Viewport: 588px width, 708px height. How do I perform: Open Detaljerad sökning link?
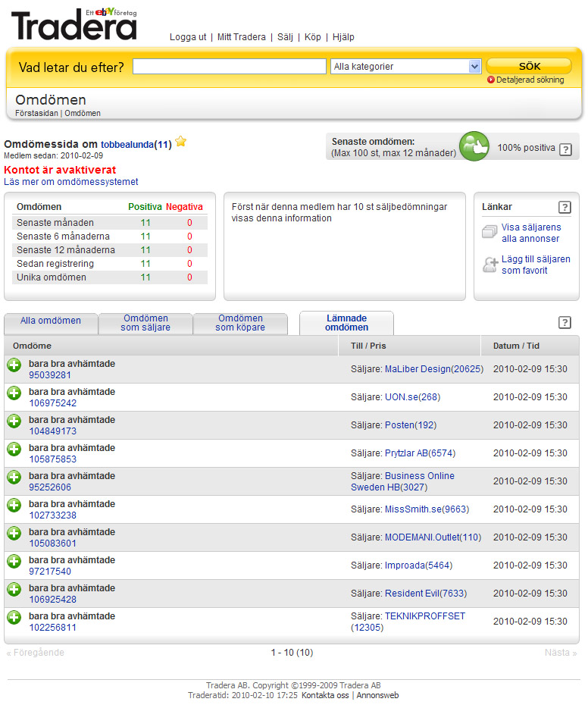point(530,80)
